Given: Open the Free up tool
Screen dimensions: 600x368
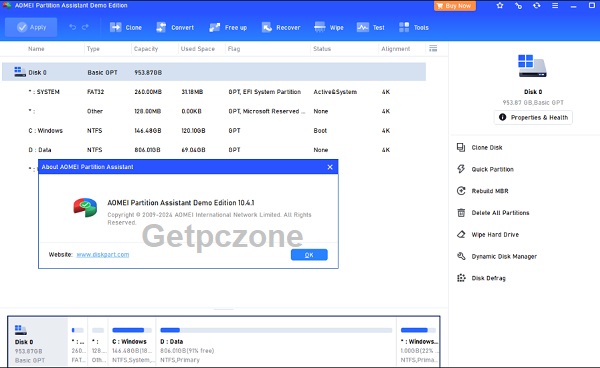Looking at the screenshot, I should click(x=228, y=28).
